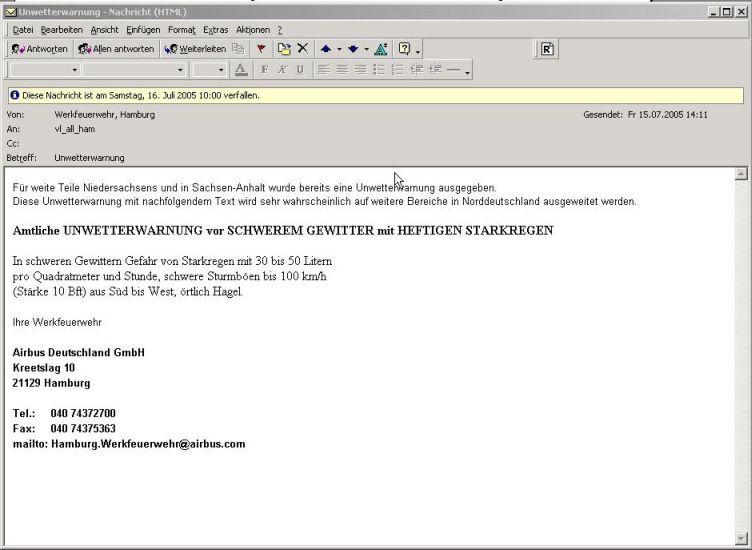This screenshot has width=752, height=550.
Task: Go to previous item with blue up arrow
Action: pyautogui.click(x=326, y=49)
